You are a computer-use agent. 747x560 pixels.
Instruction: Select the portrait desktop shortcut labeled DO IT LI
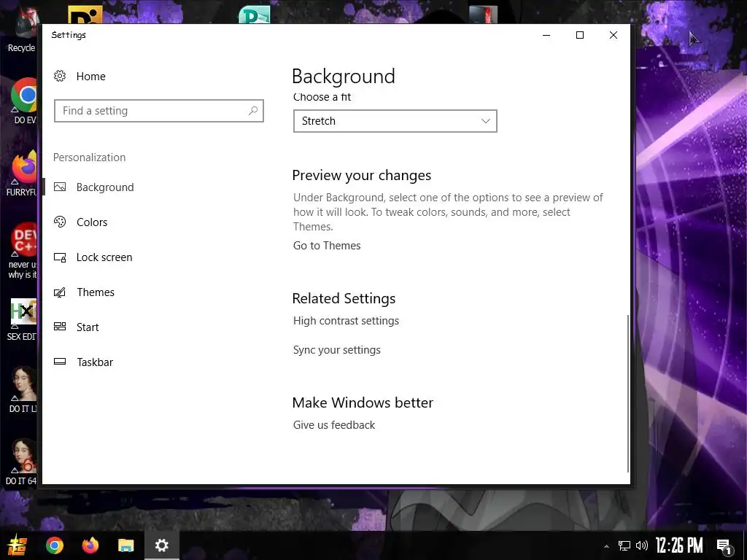point(23,389)
